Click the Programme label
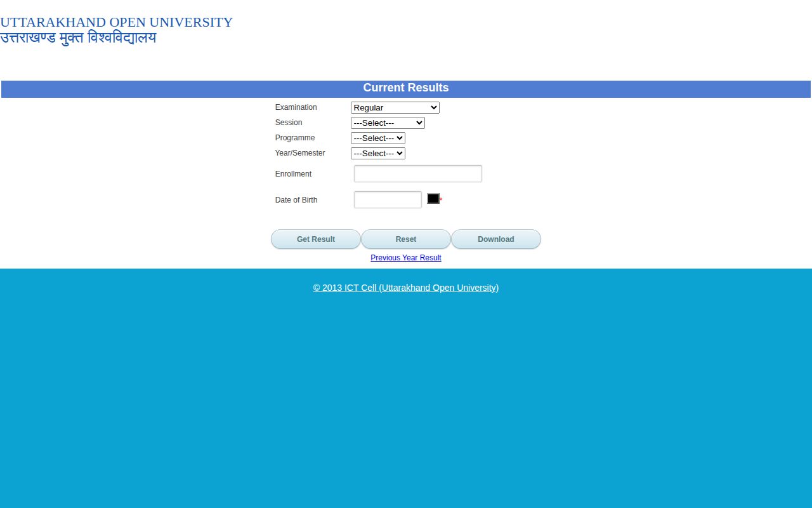Screen dimensions: 812x508 pos(295,138)
